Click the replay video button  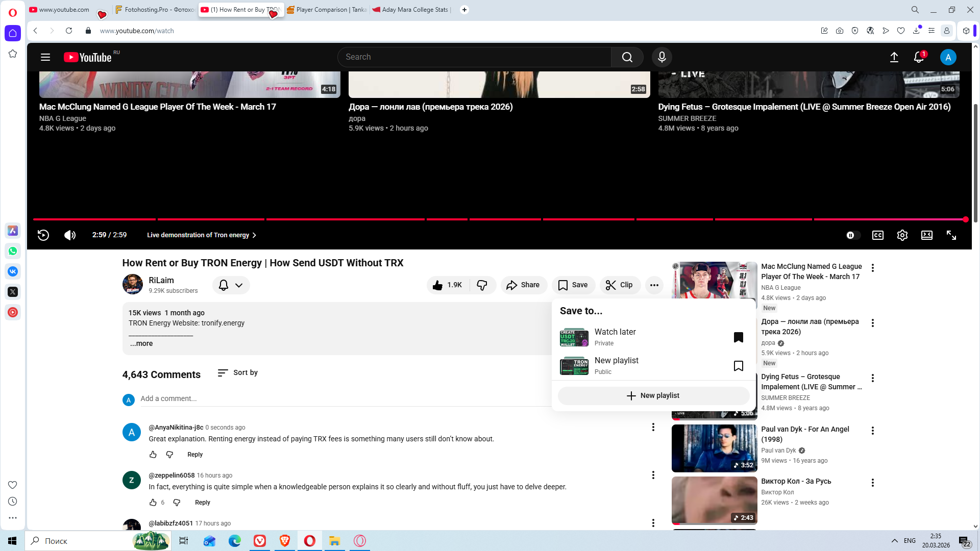pyautogui.click(x=43, y=235)
